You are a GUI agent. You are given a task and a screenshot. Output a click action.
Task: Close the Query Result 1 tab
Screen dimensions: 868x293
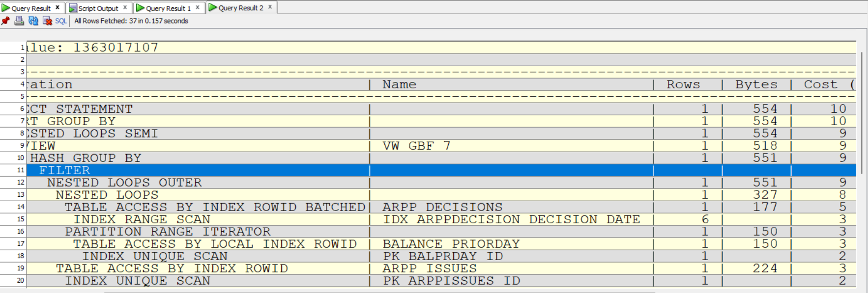pos(198,8)
